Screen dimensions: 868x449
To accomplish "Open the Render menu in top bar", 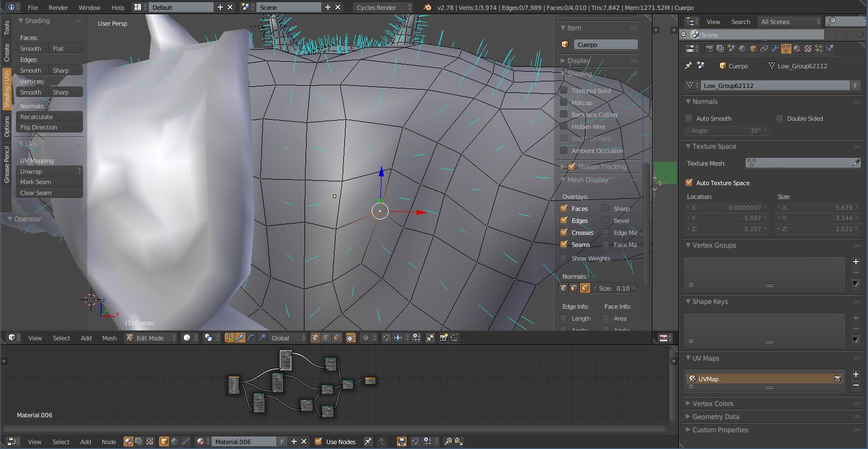I will [58, 7].
